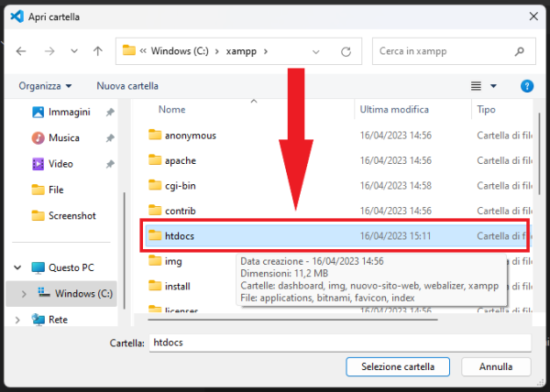Open recent locations dropdown chevron
Viewport: 550px width, 392px height.
click(x=74, y=51)
